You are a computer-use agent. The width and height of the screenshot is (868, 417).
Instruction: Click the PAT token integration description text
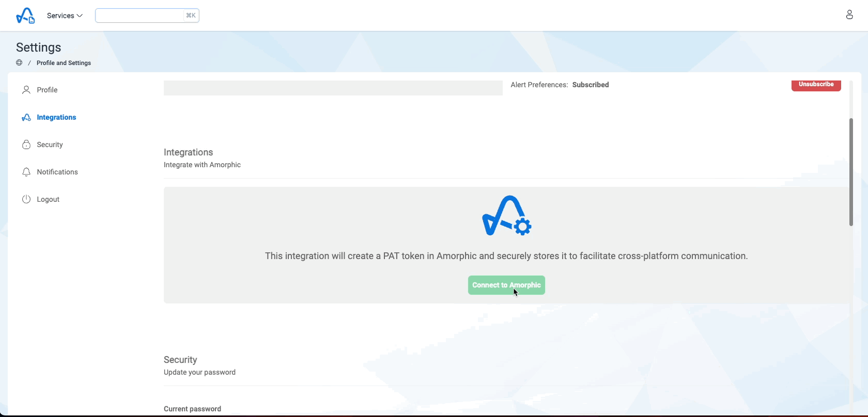click(x=506, y=256)
